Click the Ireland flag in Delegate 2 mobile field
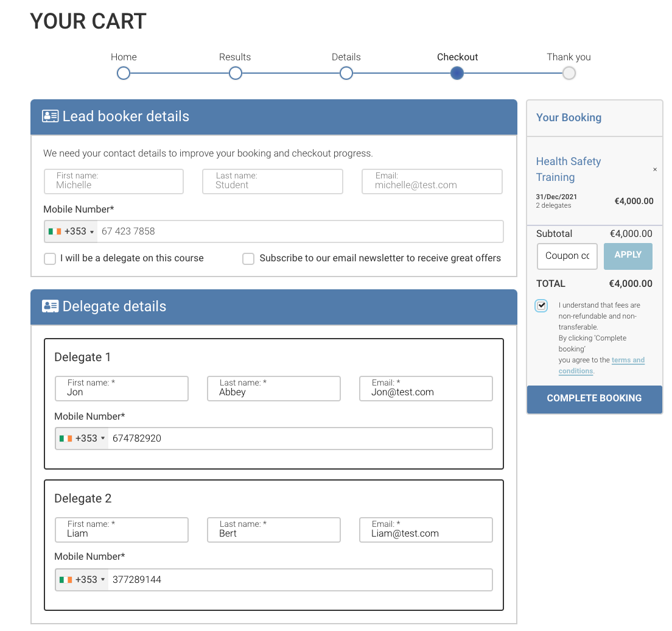Screen dimensions: 672x631 point(66,580)
